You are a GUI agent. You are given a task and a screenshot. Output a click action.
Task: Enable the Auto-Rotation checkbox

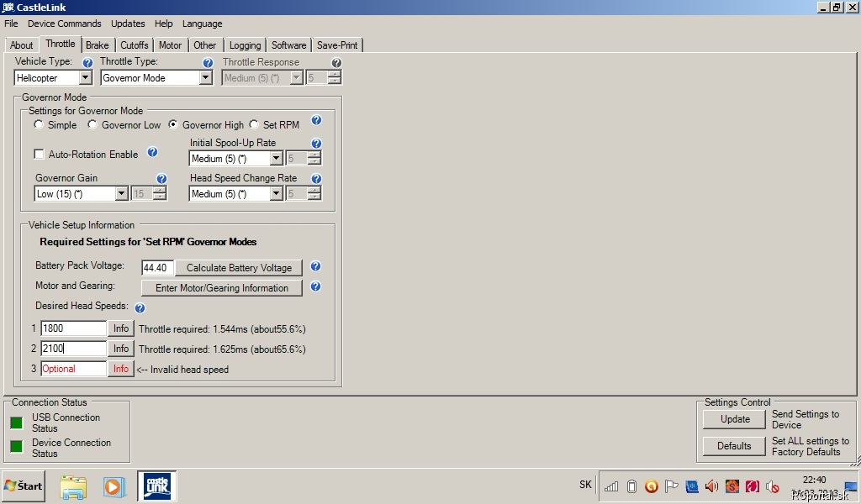pyautogui.click(x=39, y=154)
